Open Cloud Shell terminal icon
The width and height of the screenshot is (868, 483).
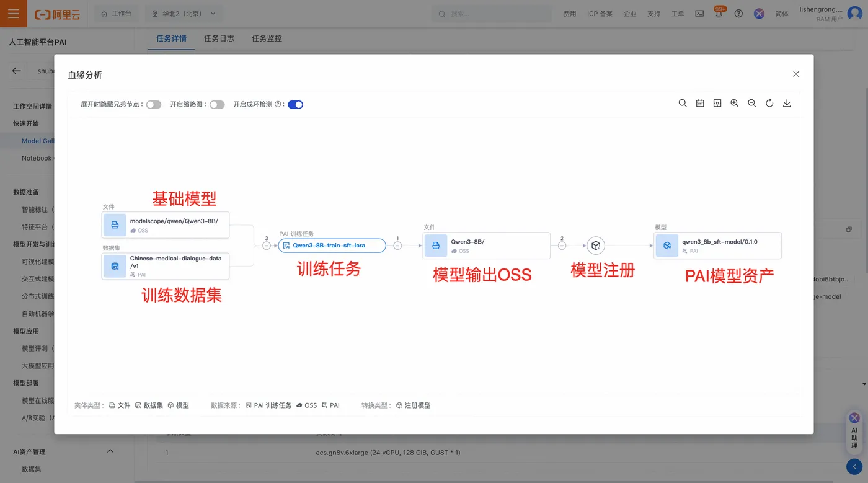tap(699, 14)
